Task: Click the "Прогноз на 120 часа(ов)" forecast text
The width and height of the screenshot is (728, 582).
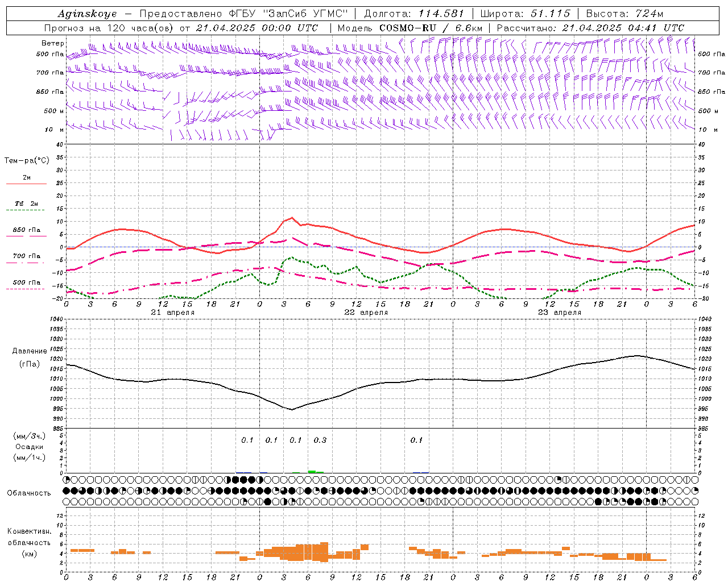Action: [x=110, y=28]
